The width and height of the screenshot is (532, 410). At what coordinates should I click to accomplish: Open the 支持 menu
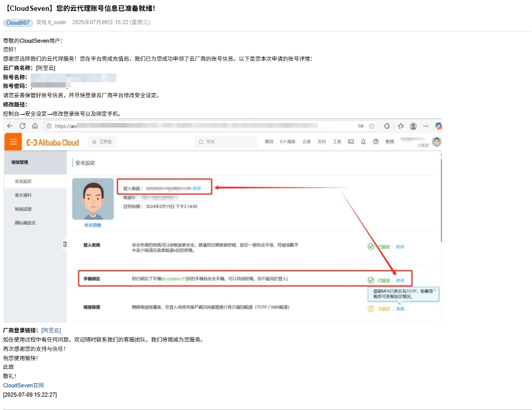322,141
